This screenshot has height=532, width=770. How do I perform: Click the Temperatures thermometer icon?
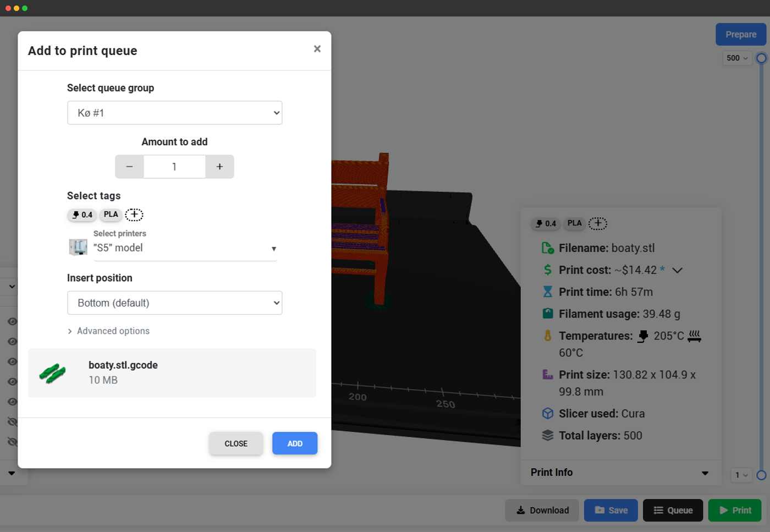[548, 336]
